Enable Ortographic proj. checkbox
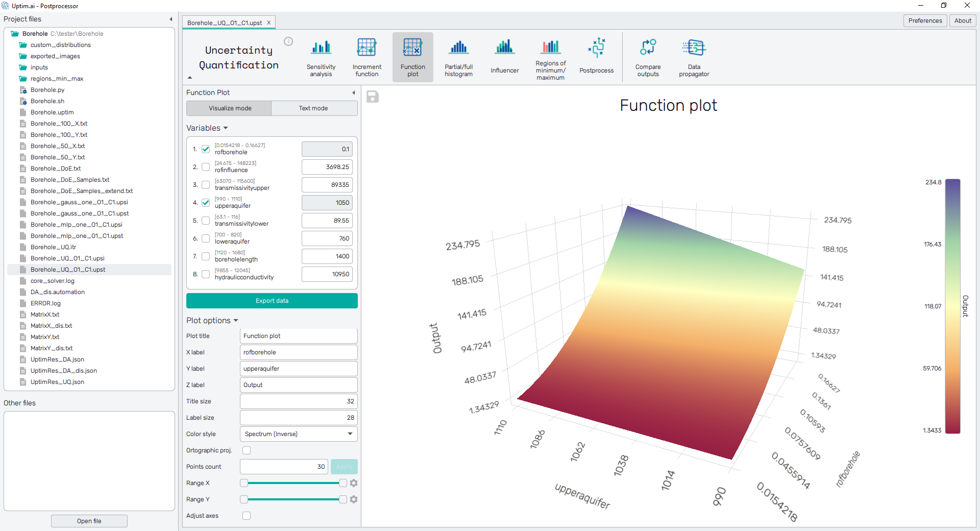The height and width of the screenshot is (531, 980). [x=247, y=450]
